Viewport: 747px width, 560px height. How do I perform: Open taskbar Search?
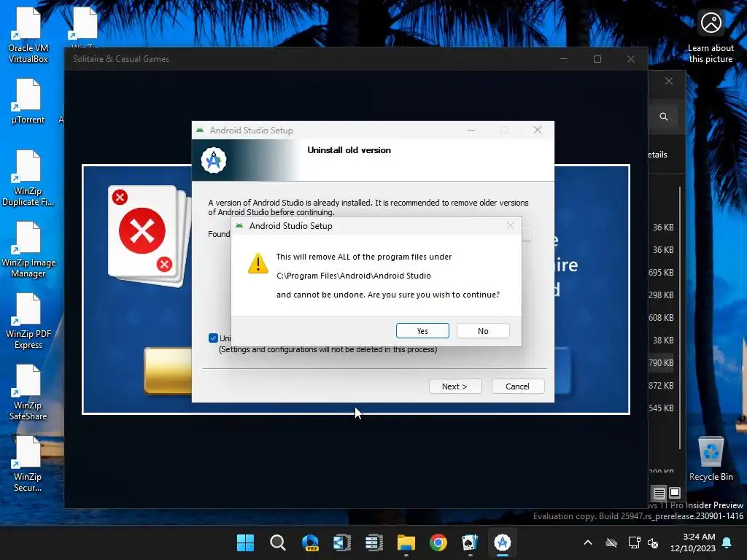[x=278, y=542]
